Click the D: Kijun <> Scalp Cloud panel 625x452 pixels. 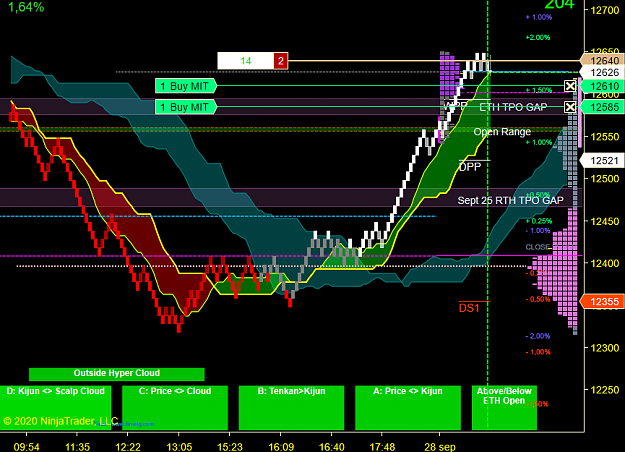[x=55, y=407]
